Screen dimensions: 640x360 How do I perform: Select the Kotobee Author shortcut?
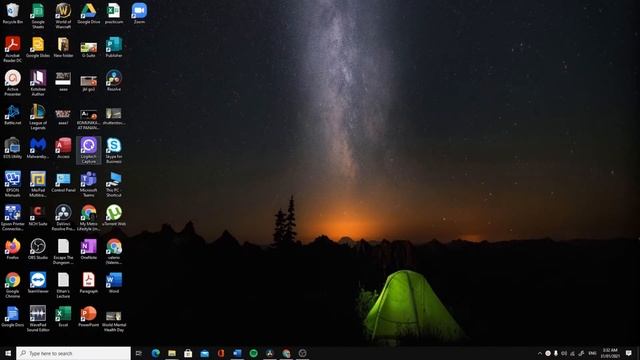(38, 83)
